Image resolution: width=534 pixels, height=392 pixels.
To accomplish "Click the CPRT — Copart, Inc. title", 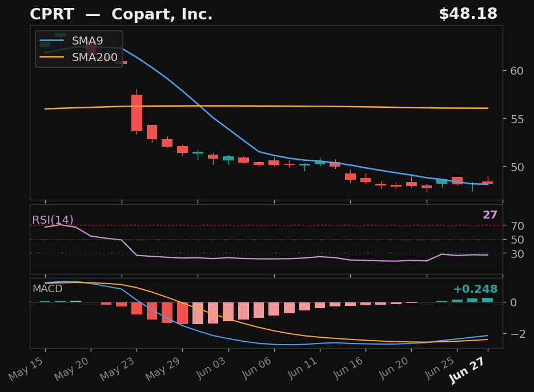I will coord(121,14).
